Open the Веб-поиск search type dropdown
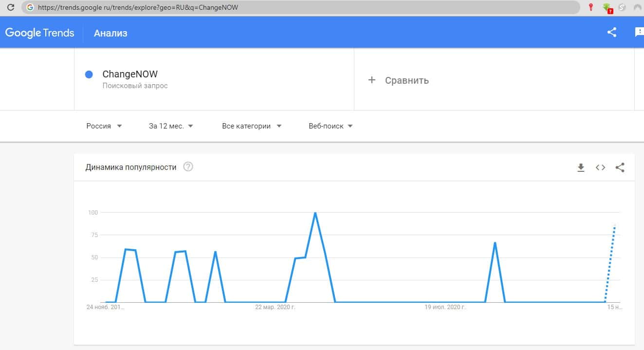 [x=331, y=126]
